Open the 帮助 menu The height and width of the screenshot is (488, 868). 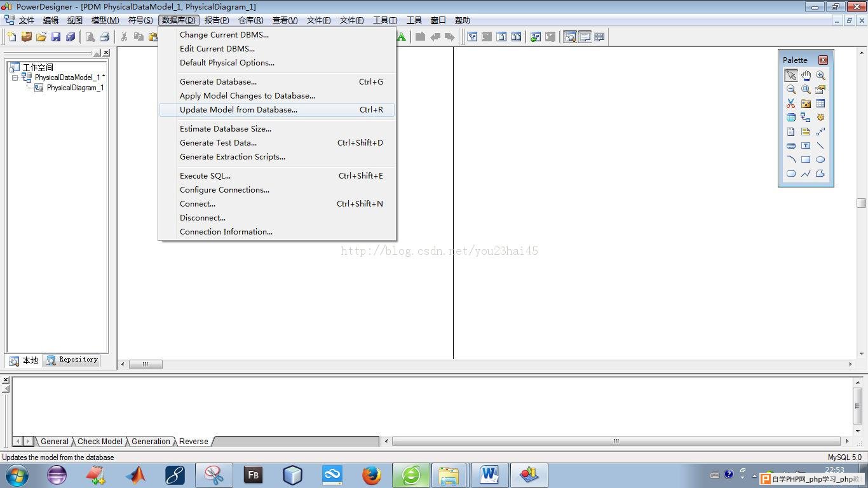(462, 20)
